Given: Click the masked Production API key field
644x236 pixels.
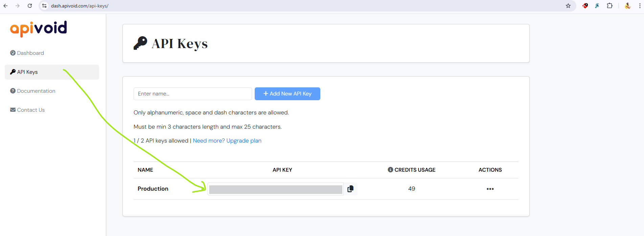Looking at the screenshot, I should point(275,189).
